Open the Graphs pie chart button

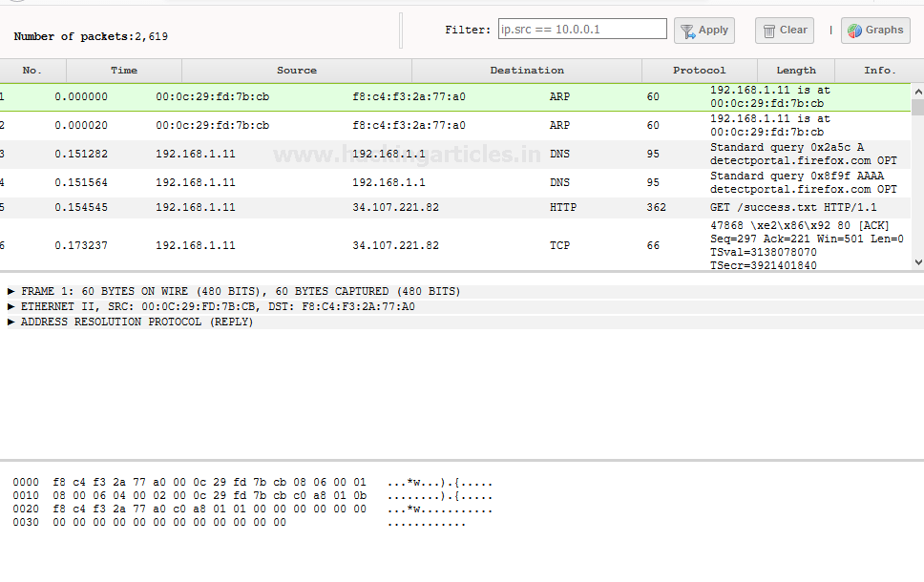tap(874, 31)
